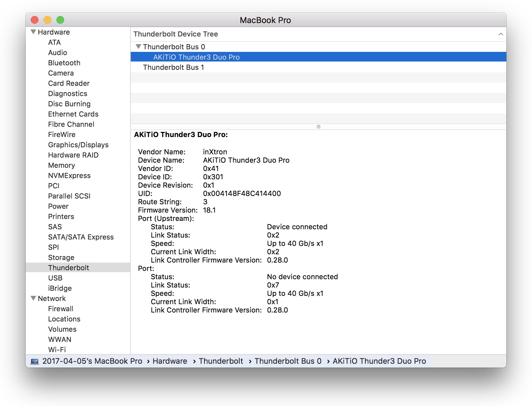Click '2017-04-05's MacBook Pro' in path bar
The height and width of the screenshot is (406, 532).
click(92, 361)
